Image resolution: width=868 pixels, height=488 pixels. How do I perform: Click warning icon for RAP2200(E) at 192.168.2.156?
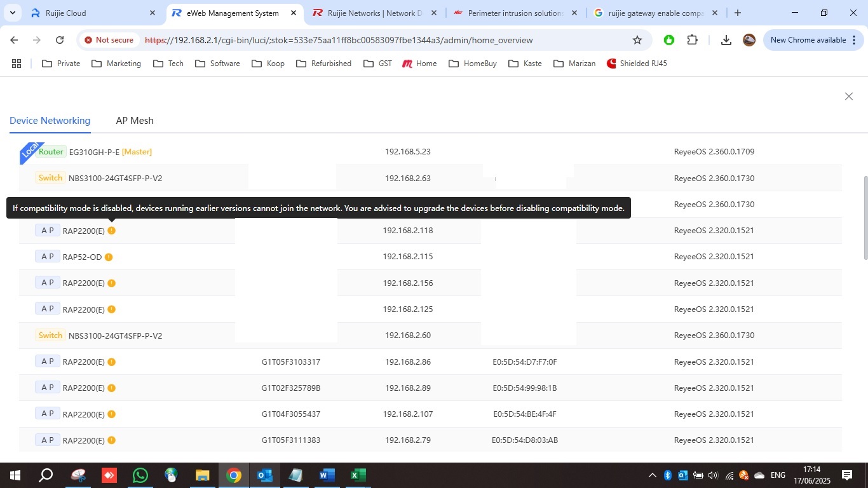(x=112, y=283)
